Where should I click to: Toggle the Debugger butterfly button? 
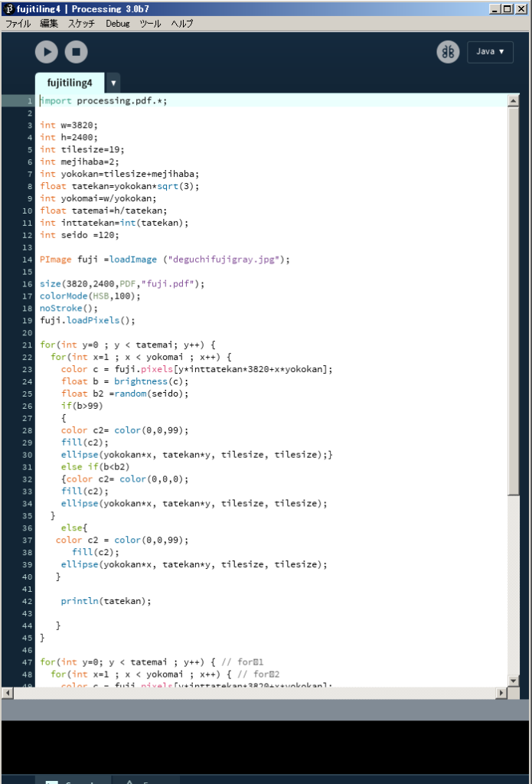click(448, 52)
